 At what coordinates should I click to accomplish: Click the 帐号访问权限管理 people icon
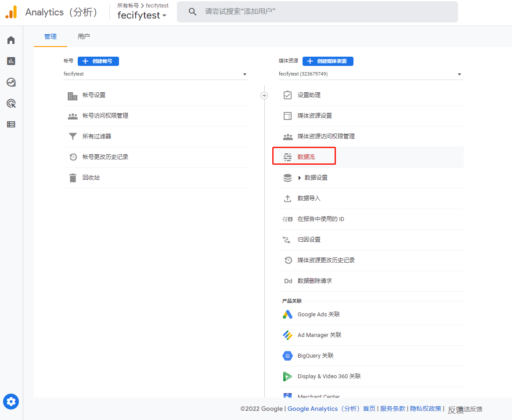72,116
